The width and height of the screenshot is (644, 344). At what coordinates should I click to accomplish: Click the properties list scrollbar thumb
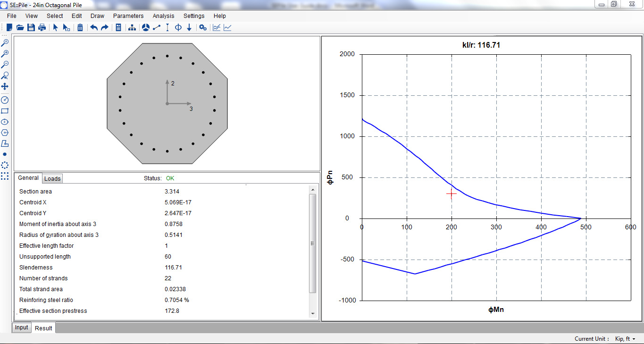[x=312, y=243]
